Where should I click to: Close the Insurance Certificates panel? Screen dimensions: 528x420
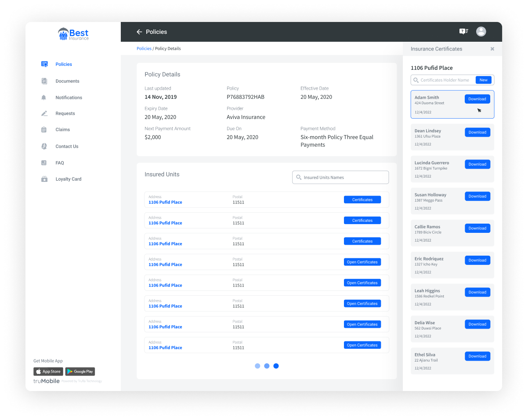pos(492,49)
